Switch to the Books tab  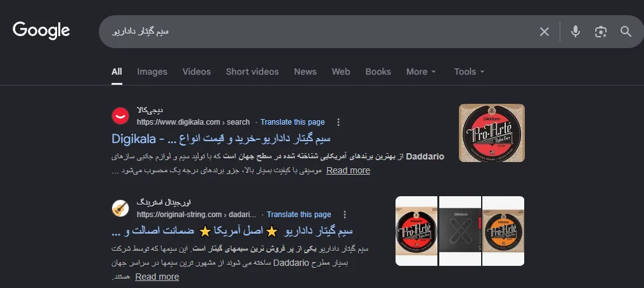378,72
